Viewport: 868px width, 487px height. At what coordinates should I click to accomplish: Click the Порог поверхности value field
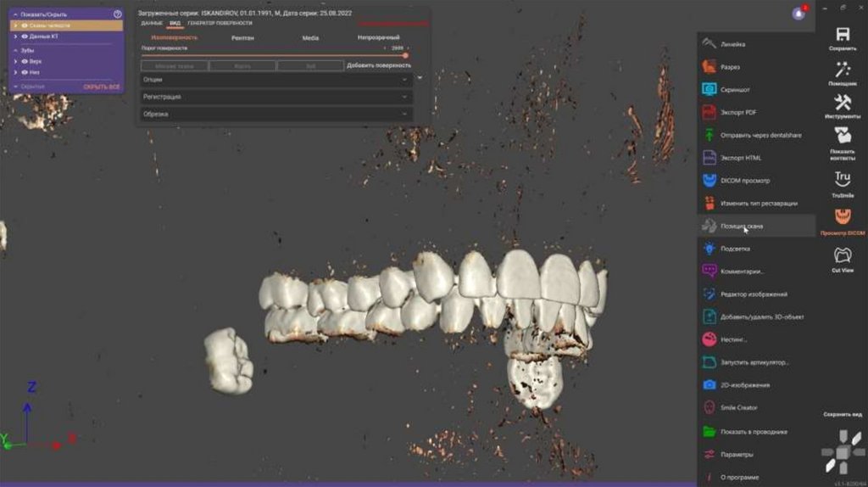pos(397,48)
